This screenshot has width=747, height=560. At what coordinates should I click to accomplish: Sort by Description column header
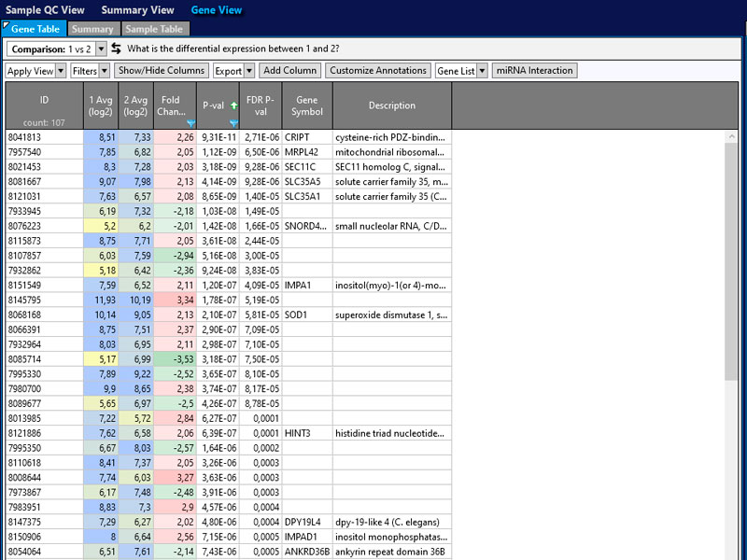[392, 105]
